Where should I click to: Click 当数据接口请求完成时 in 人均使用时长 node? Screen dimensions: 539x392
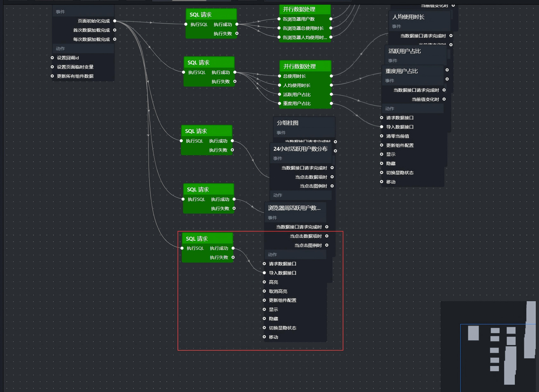[423, 36]
